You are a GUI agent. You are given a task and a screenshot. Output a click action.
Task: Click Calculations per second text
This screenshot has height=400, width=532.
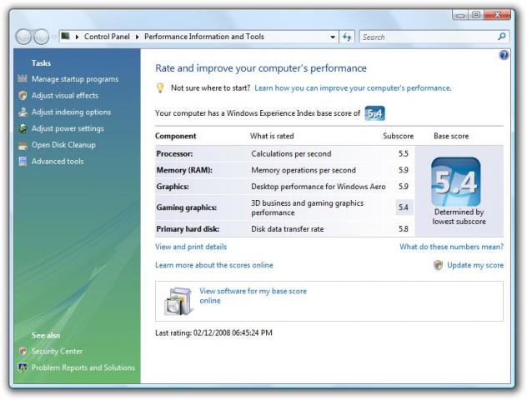[x=291, y=154]
